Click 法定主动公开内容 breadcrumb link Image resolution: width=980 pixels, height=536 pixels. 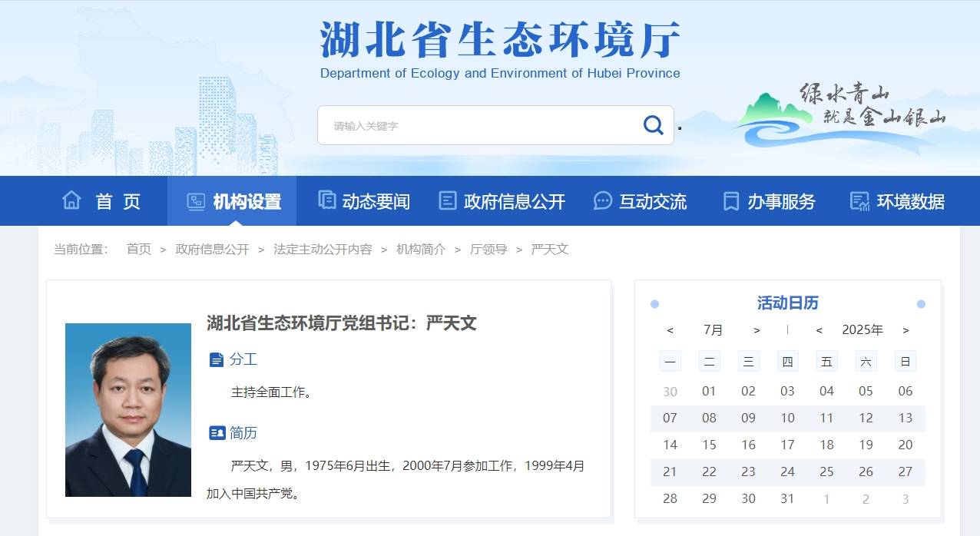point(323,250)
